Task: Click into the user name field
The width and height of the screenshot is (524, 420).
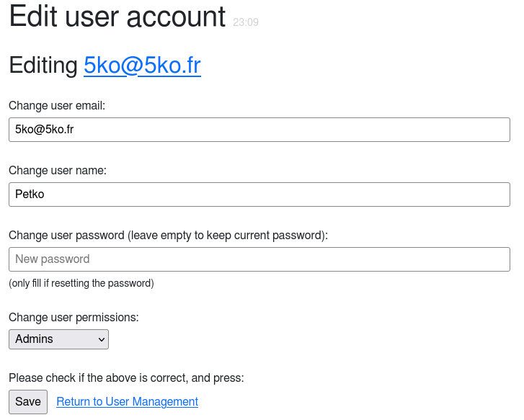Action: tap(259, 195)
